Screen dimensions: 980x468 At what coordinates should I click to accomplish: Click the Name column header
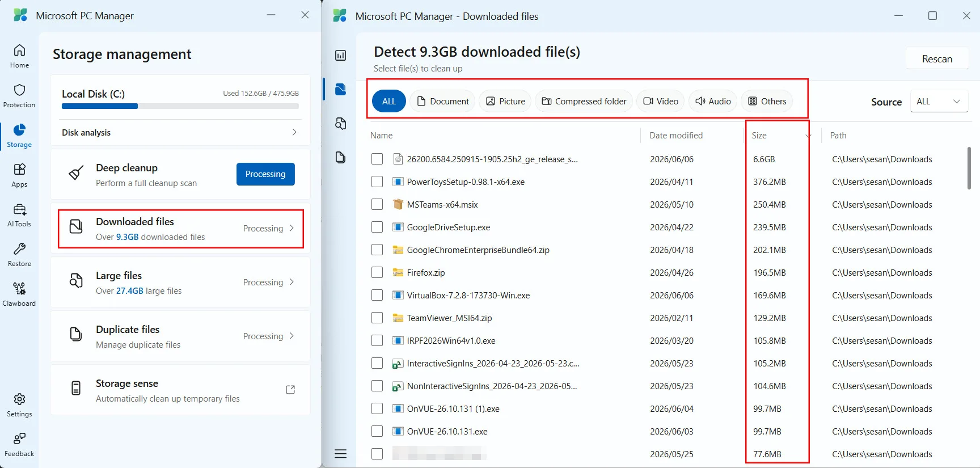[x=382, y=136]
